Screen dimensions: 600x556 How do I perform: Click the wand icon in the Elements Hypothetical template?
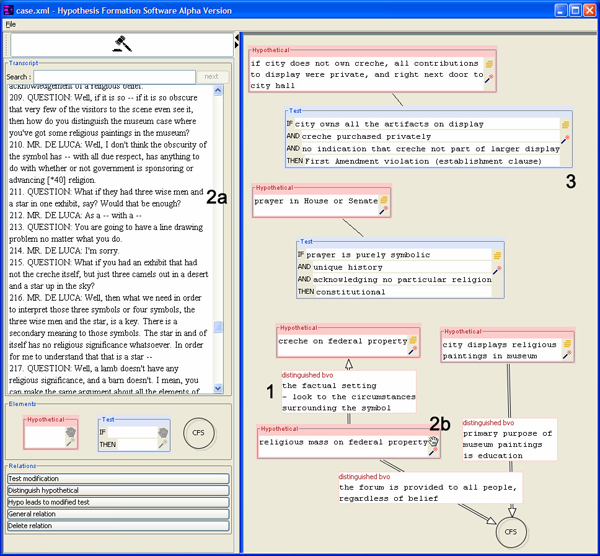coord(70,442)
